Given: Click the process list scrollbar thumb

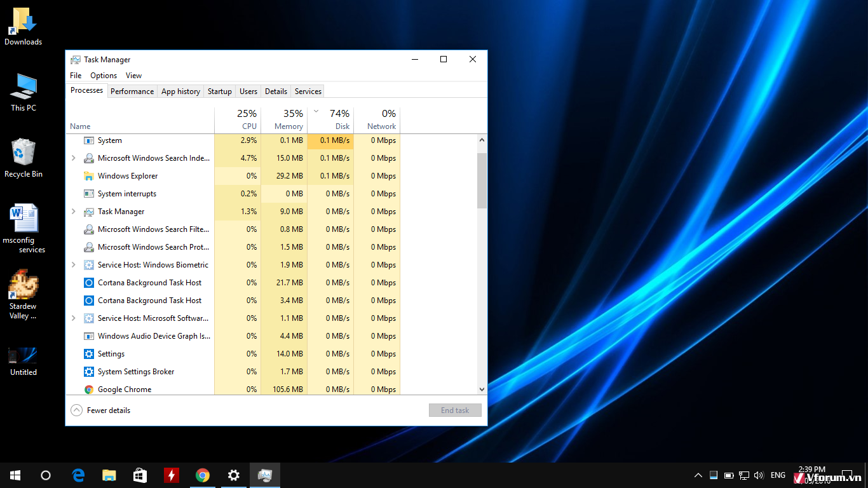Looking at the screenshot, I should (482, 180).
